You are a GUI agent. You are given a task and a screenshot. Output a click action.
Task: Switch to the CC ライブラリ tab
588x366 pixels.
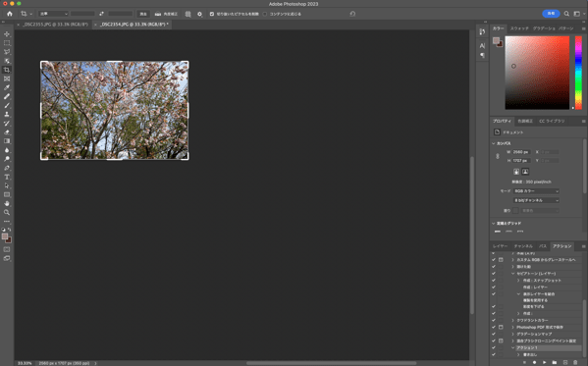552,121
